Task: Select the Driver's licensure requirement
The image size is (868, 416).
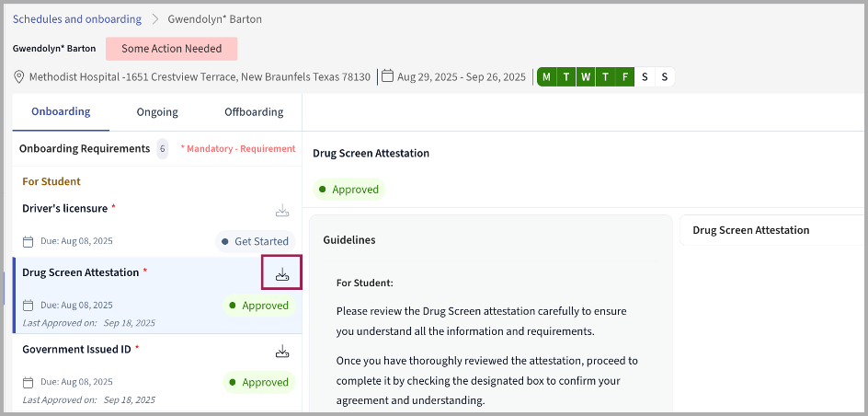Action: click(x=64, y=209)
